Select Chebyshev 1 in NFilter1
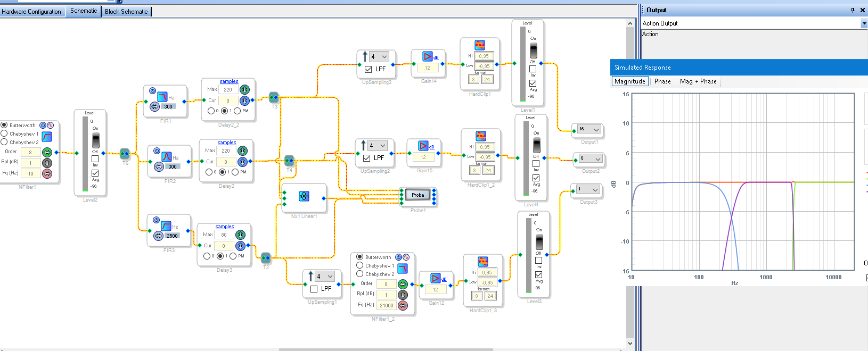This screenshot has width=868, height=351. 4,133
